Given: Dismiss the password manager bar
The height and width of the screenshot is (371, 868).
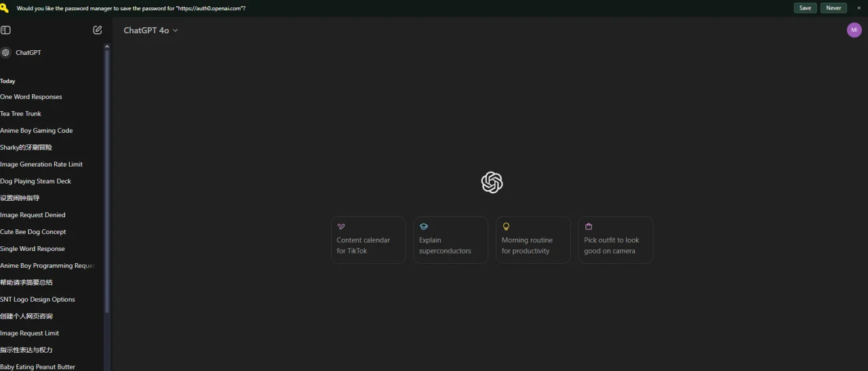Looking at the screenshot, I should point(859,8).
